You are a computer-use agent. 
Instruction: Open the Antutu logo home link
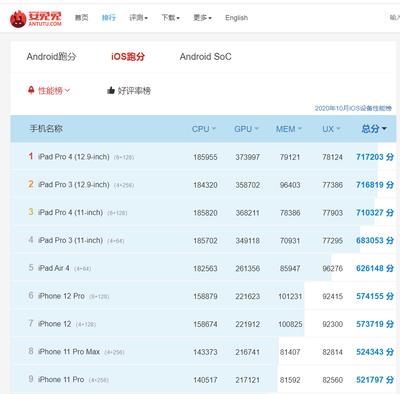click(x=36, y=19)
